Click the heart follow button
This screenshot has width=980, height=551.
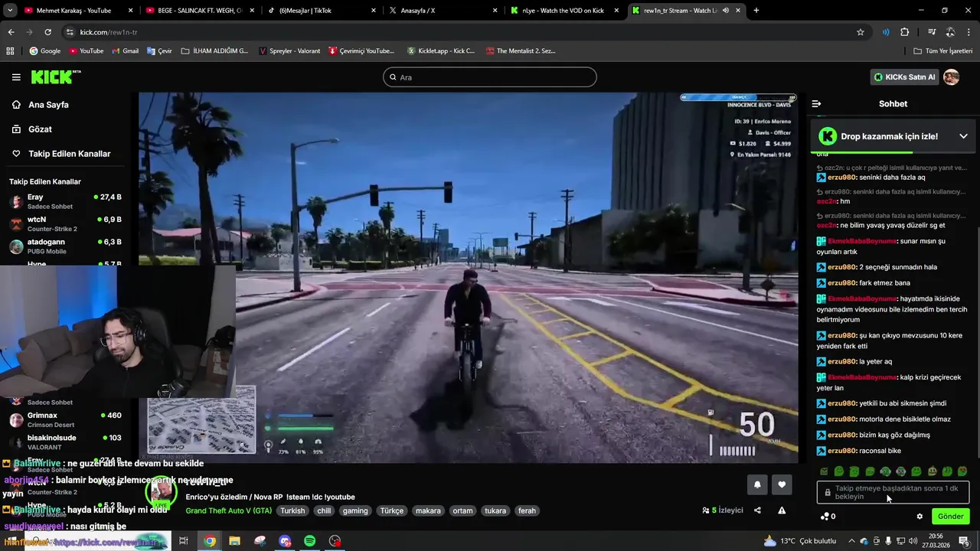pyautogui.click(x=782, y=484)
